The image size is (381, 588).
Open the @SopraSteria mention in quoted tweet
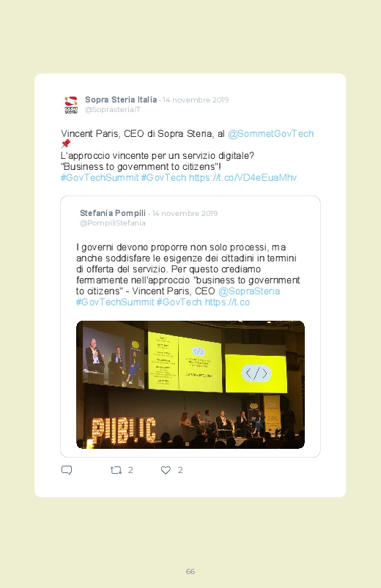coord(249,291)
